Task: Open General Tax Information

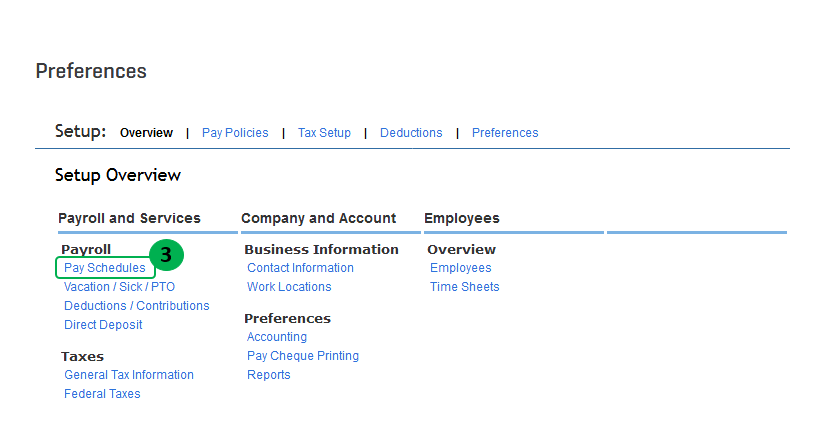Action: (x=129, y=375)
